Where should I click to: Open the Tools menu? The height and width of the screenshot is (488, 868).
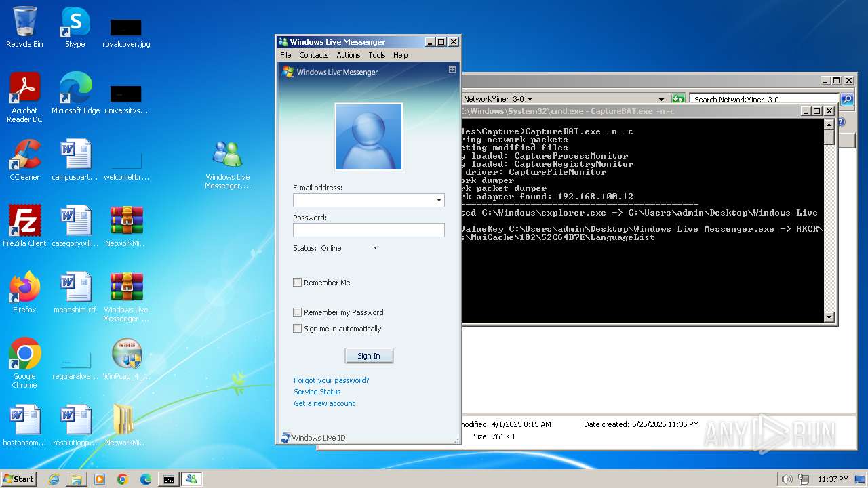tap(377, 55)
